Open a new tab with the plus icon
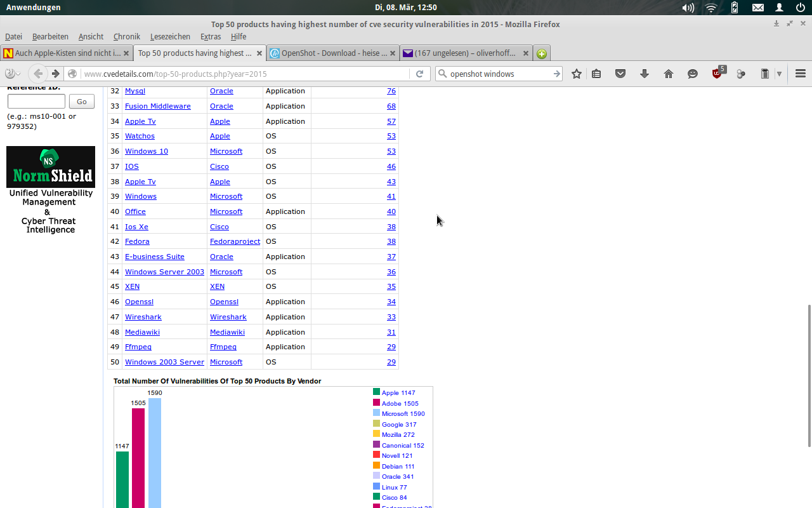The image size is (812, 508). [542, 53]
